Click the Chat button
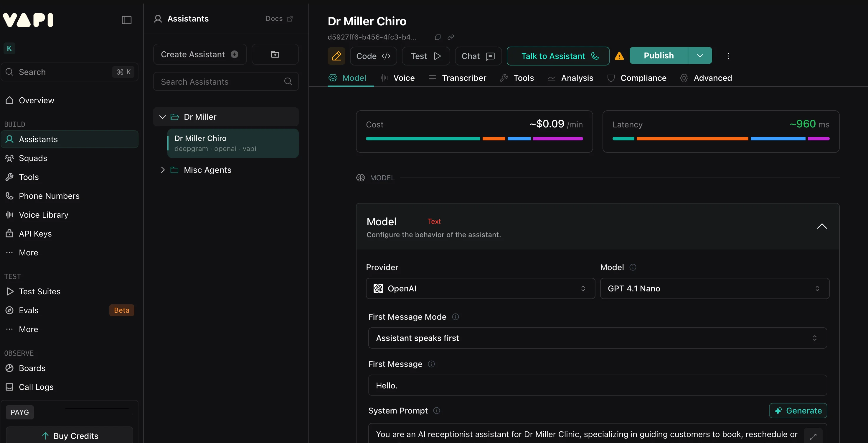 (478, 56)
